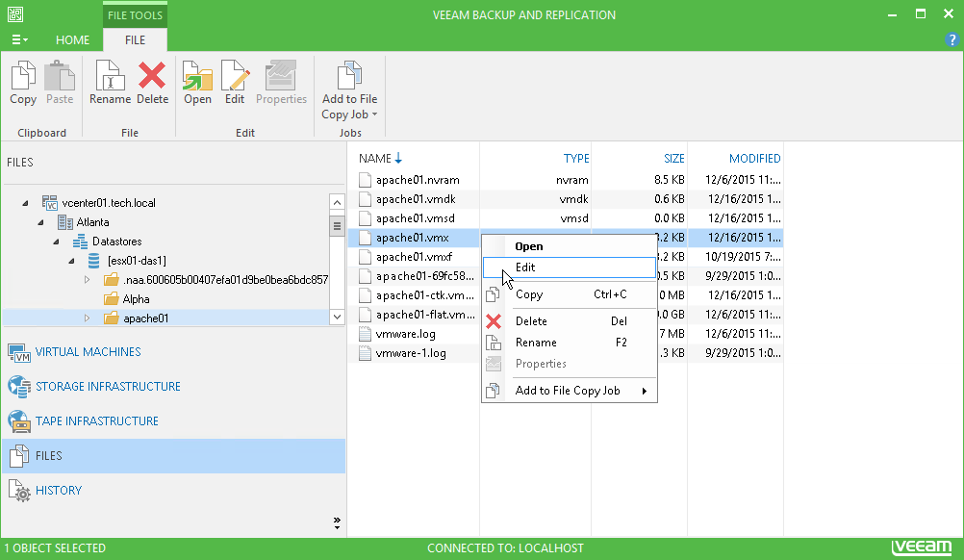Viewport: 964px width, 560px height.
Task: Open the help question mark icon
Action: [x=951, y=39]
